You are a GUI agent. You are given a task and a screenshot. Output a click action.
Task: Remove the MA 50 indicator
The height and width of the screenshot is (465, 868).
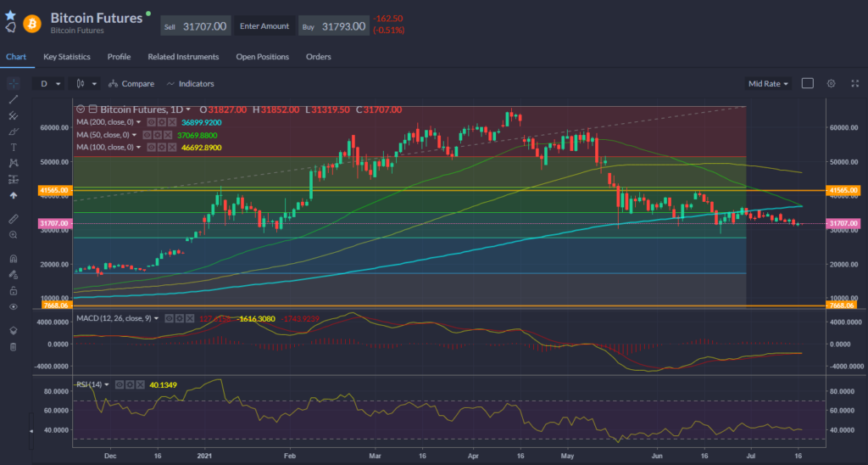point(168,135)
